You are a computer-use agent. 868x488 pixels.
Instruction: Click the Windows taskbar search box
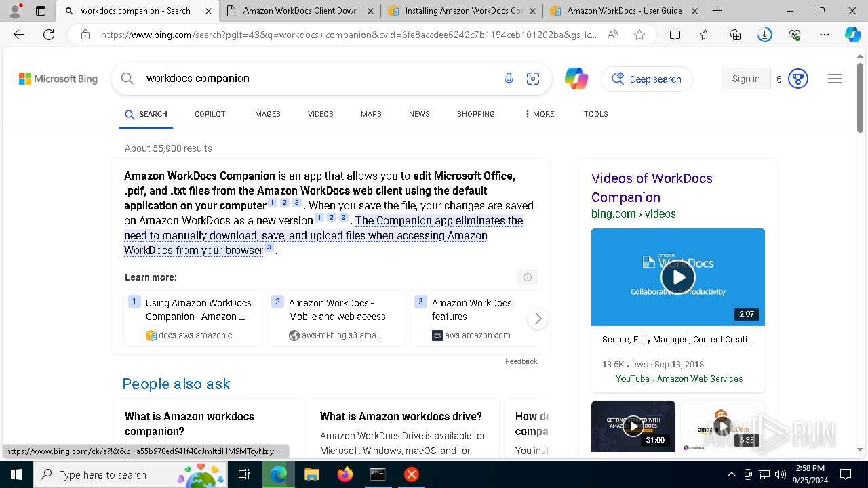click(x=130, y=474)
